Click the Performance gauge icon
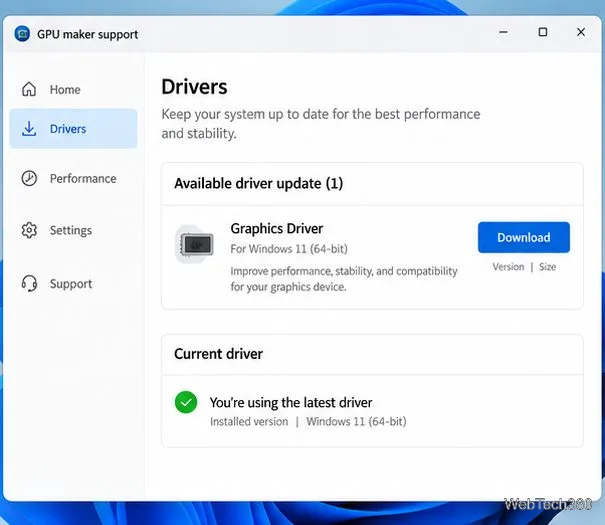 pos(29,178)
